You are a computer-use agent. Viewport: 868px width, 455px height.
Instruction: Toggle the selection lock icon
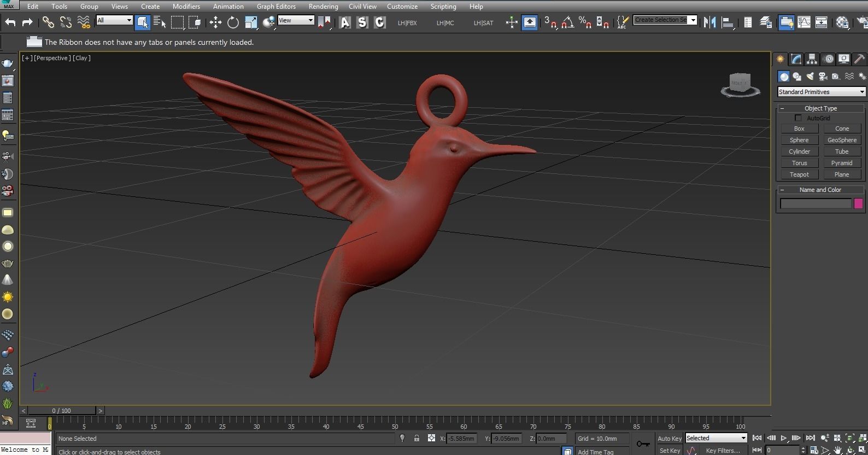[x=417, y=438]
